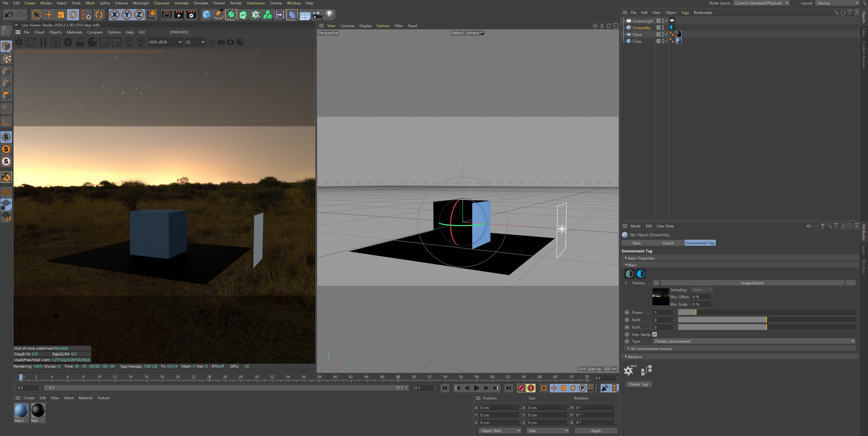Select the Scale tool in top toolbar
The image size is (868, 436).
point(61,15)
